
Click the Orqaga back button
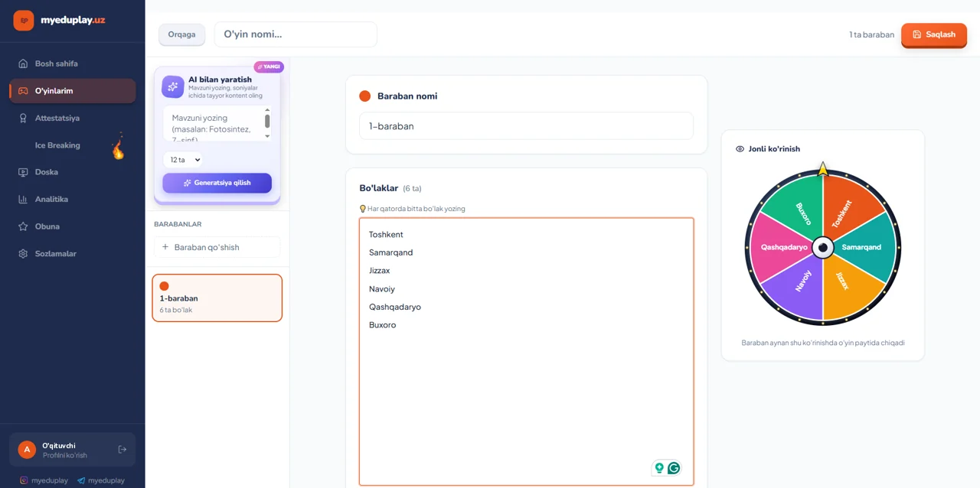pyautogui.click(x=182, y=34)
